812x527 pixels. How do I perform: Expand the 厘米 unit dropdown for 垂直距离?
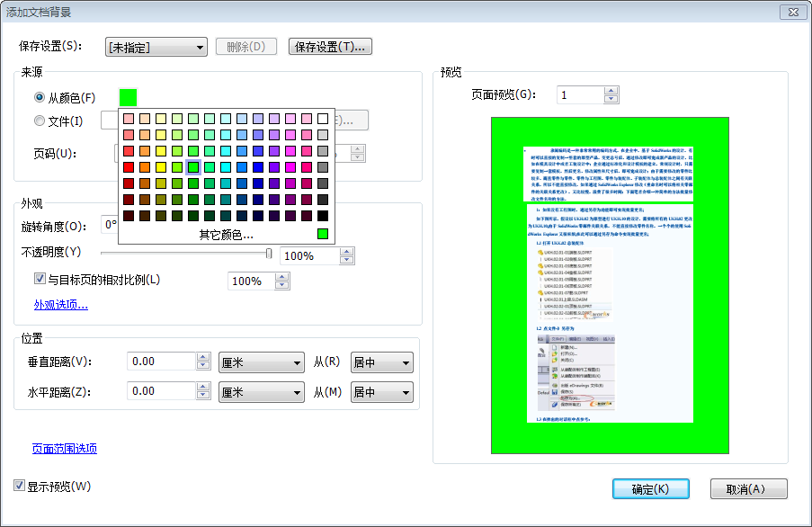261,362
